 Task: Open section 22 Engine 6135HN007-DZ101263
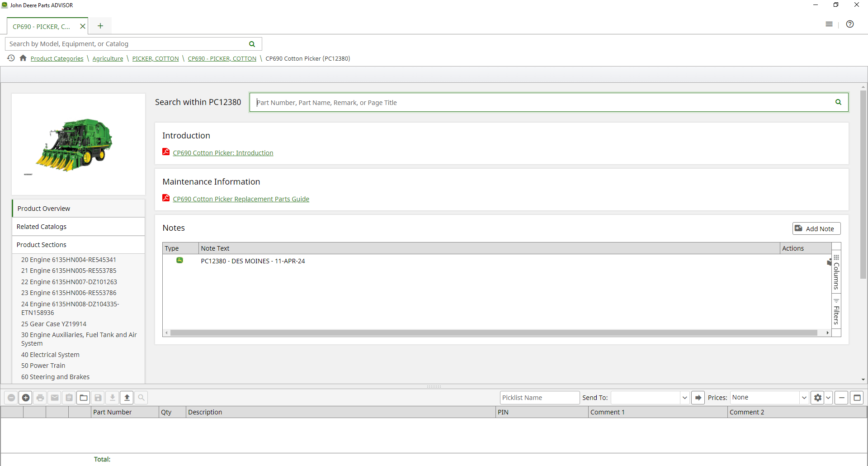(x=69, y=282)
